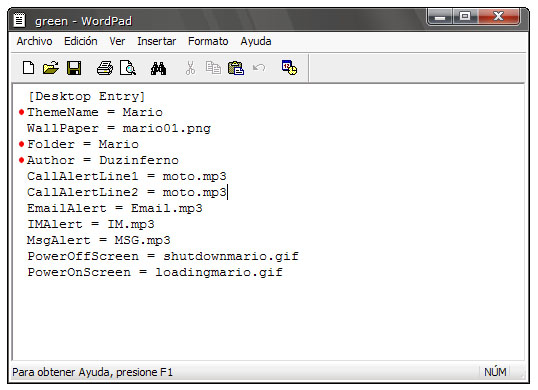538x390 pixels.
Task: Create a new document with New icon
Action: 28,68
